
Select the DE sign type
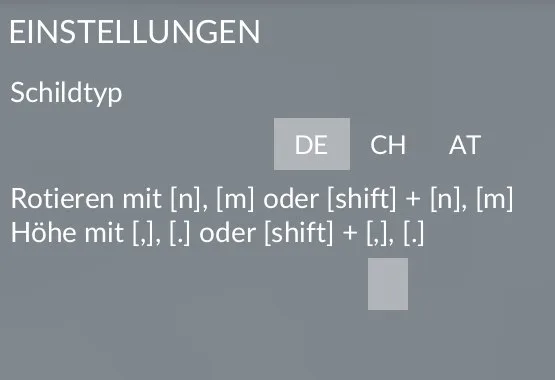coord(312,144)
